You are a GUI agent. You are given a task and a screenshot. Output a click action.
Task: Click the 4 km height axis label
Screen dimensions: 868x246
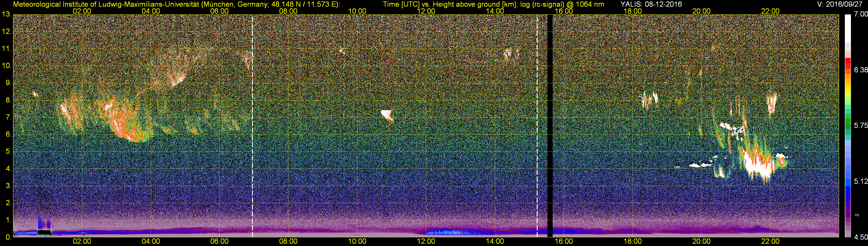8,169
